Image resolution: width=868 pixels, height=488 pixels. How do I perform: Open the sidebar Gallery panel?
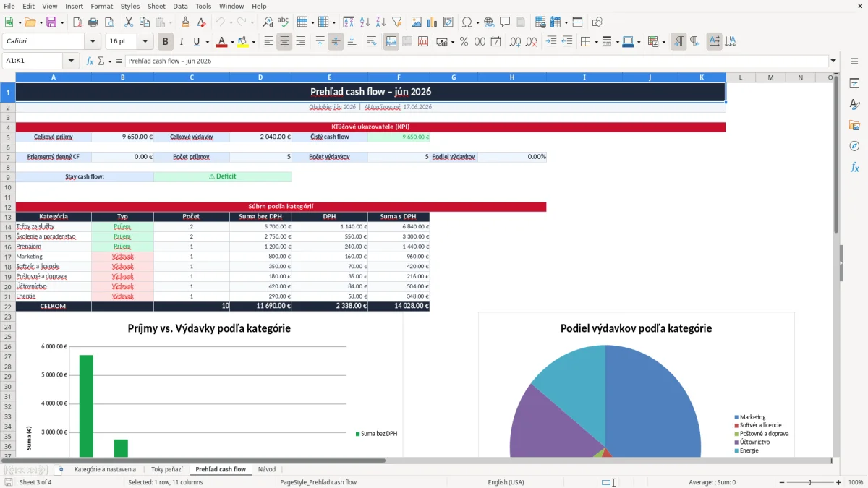pos(854,125)
